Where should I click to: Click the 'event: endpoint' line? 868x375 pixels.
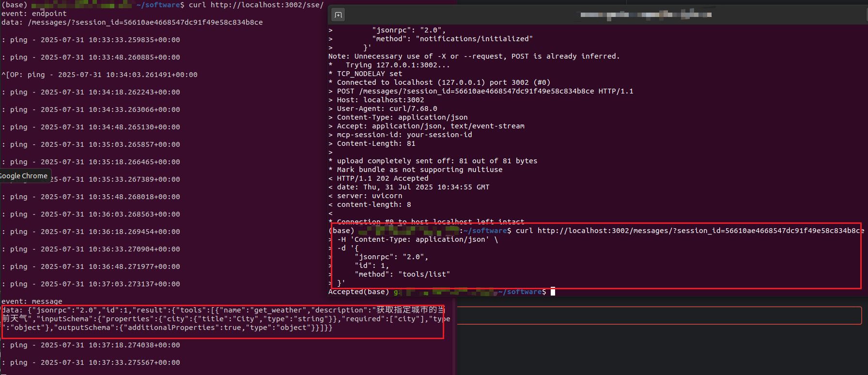coord(34,14)
